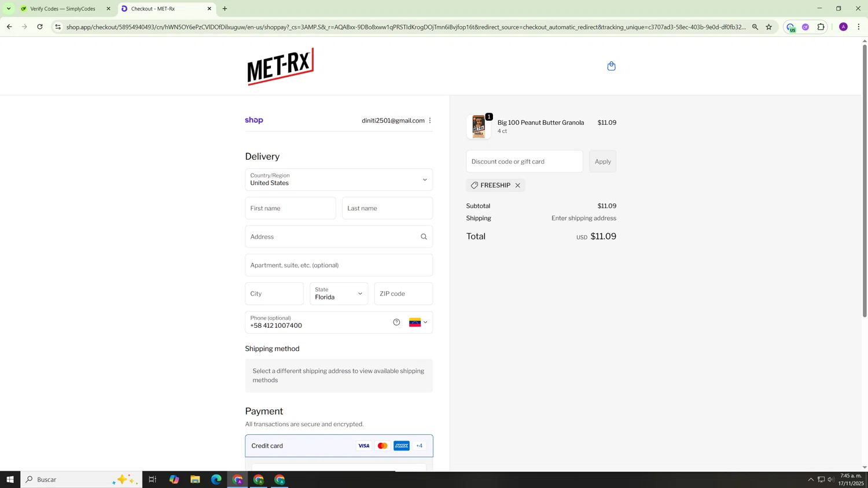Reload the checkout page

[x=40, y=27]
